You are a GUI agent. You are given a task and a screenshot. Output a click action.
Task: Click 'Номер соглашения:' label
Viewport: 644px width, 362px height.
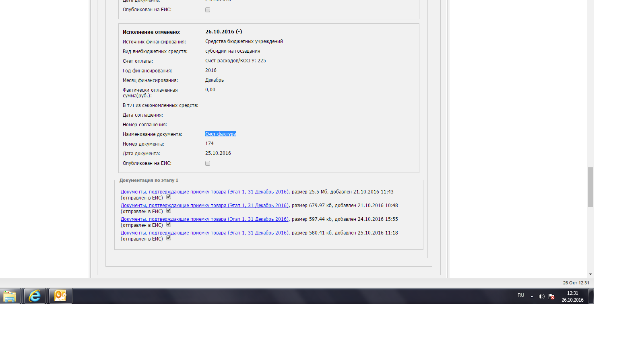145,125
